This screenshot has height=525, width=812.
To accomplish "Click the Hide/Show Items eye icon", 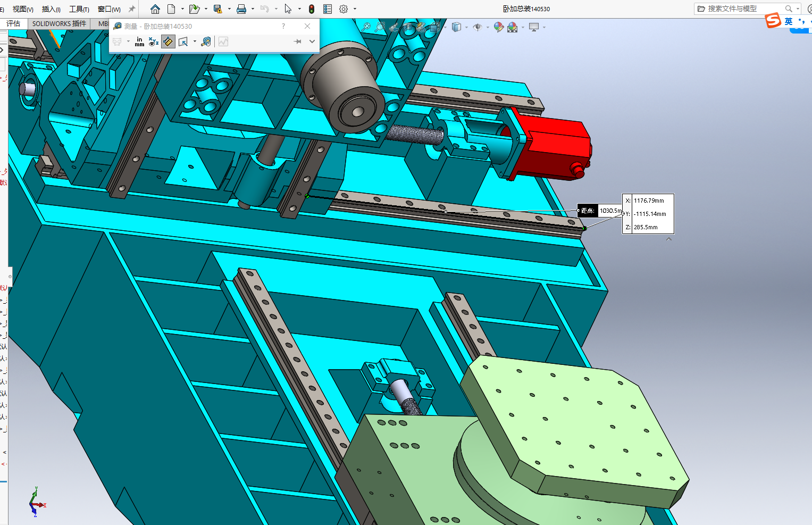I will [478, 27].
